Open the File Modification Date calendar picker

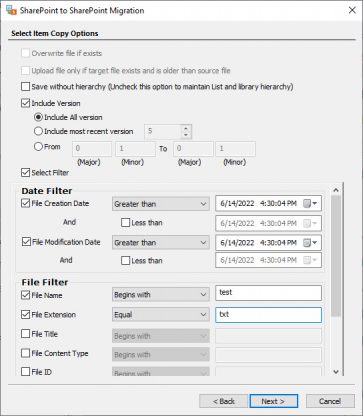310,242
